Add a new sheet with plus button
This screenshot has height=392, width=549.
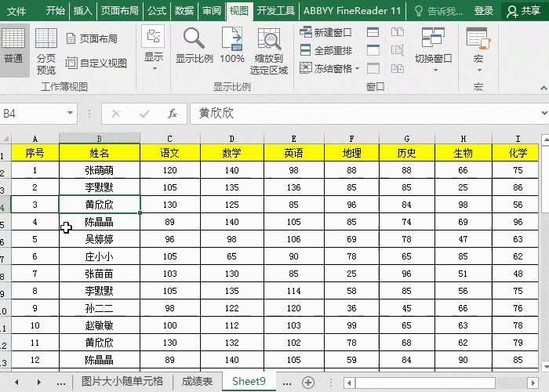[308, 382]
